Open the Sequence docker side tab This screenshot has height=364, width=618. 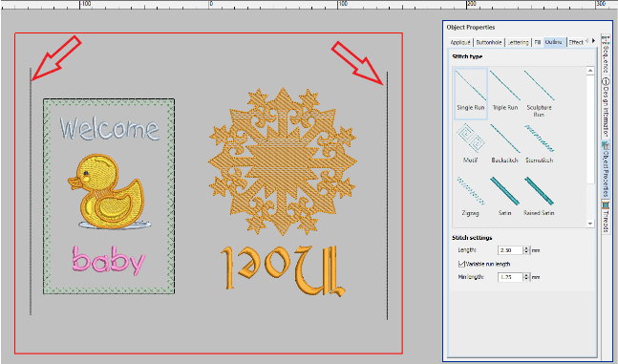pyautogui.click(x=606, y=55)
